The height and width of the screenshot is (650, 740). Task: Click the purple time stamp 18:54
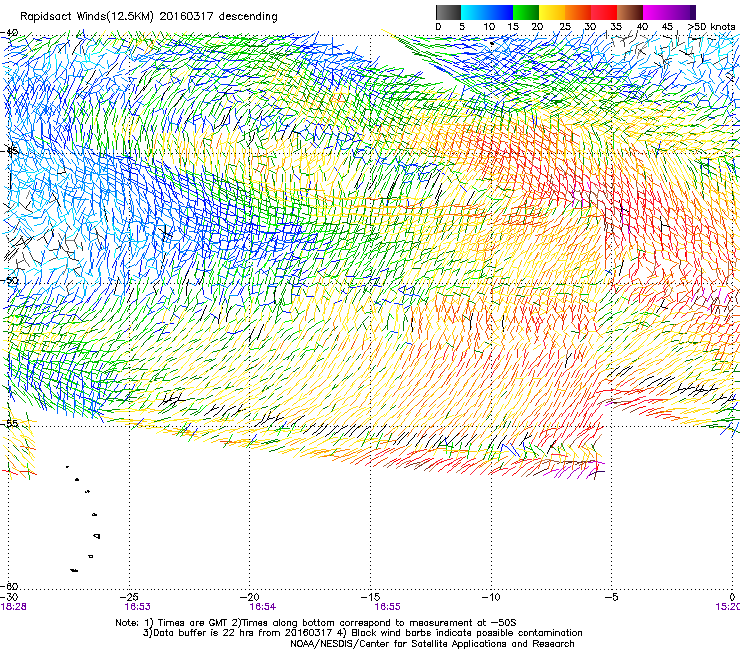[x=263, y=607]
